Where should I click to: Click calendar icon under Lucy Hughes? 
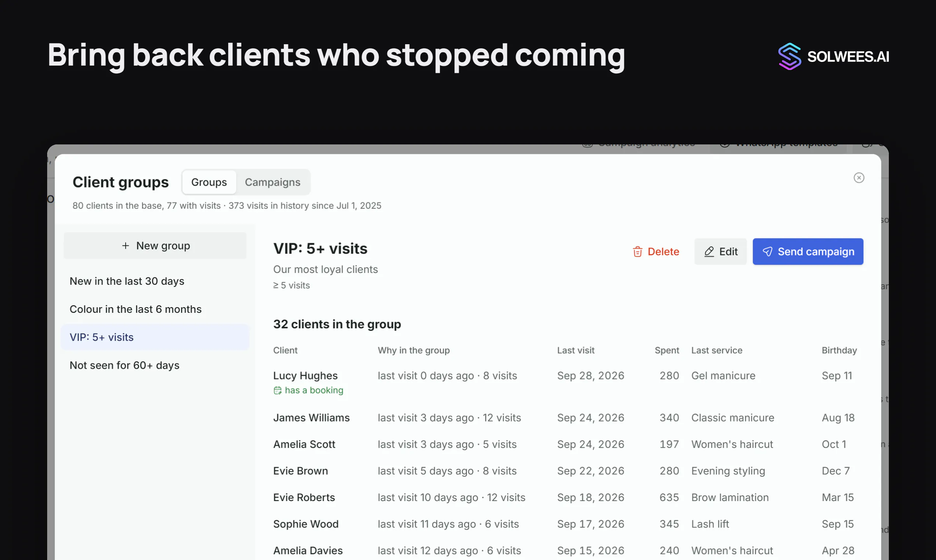point(277,391)
